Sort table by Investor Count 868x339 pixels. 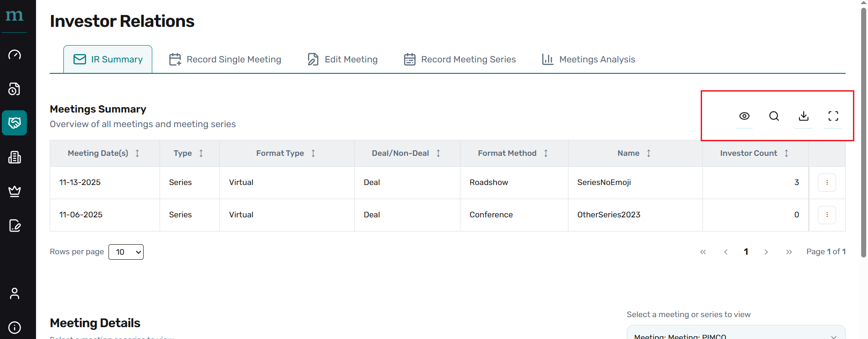point(786,154)
